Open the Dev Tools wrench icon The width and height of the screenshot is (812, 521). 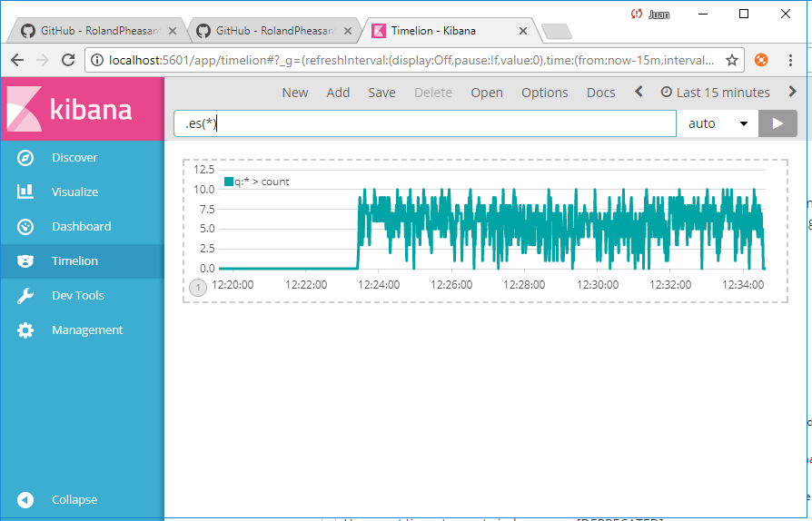point(25,295)
